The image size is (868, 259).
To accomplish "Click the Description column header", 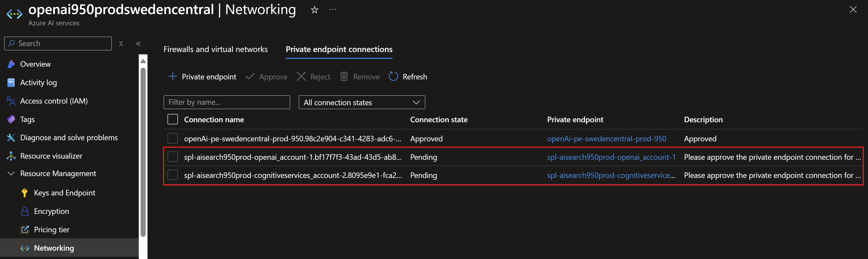I will coord(703,120).
